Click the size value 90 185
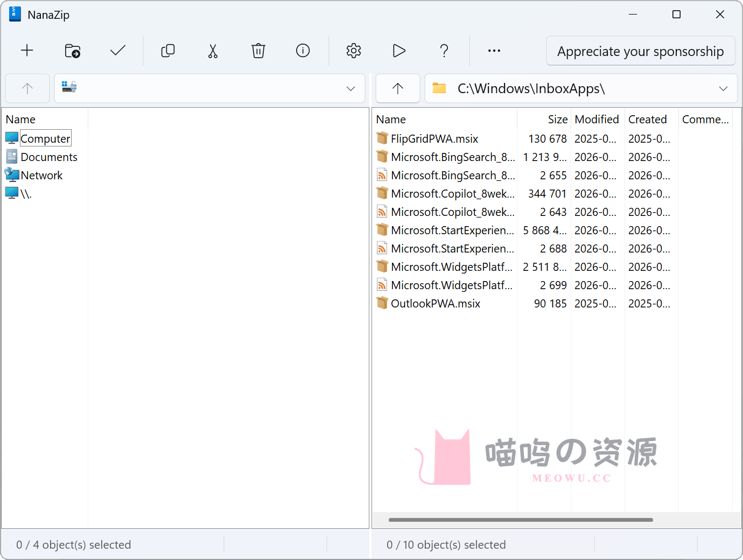This screenshot has height=560, width=743. tap(550, 304)
